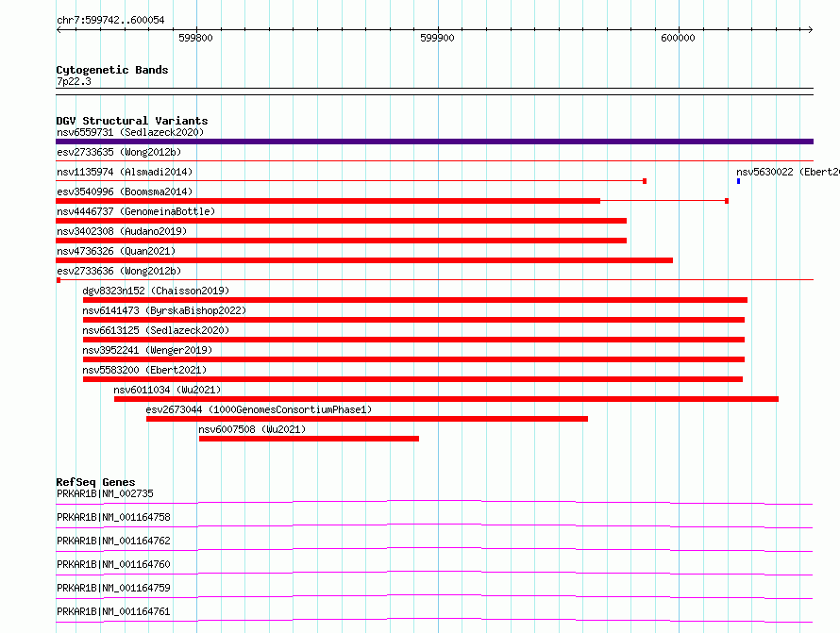The height and width of the screenshot is (633, 840).
Task: Open the PRKAR1B|NM_001164760 transcript label
Action: pyautogui.click(x=113, y=564)
